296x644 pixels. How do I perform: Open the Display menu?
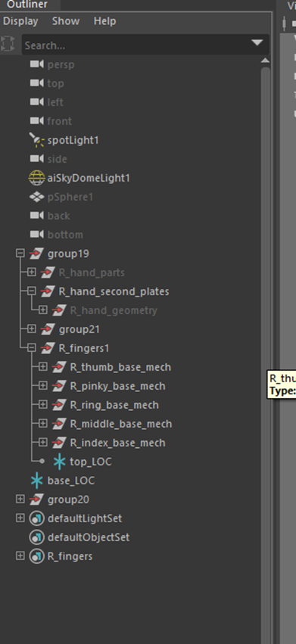coord(20,21)
